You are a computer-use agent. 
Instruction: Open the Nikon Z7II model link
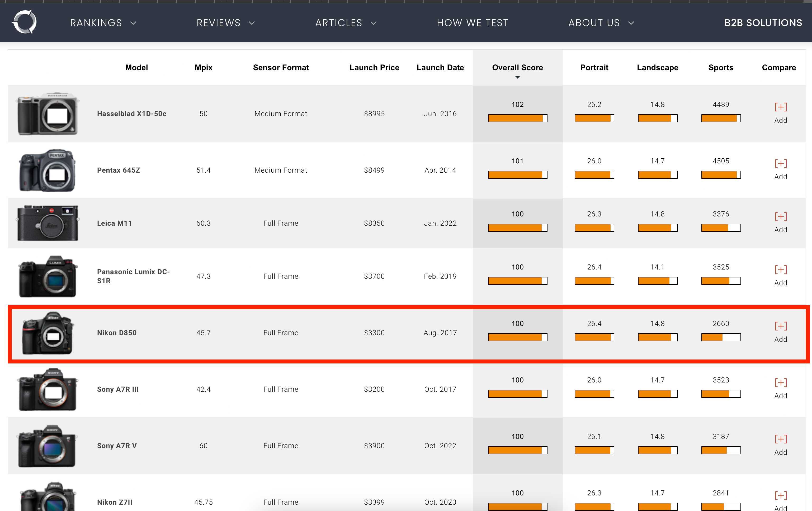click(114, 502)
